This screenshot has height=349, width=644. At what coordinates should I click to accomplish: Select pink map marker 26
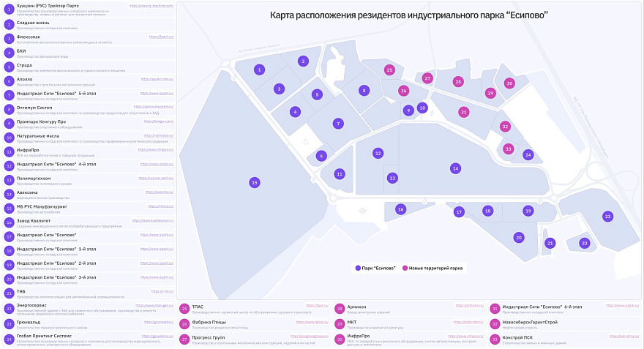coord(403,91)
